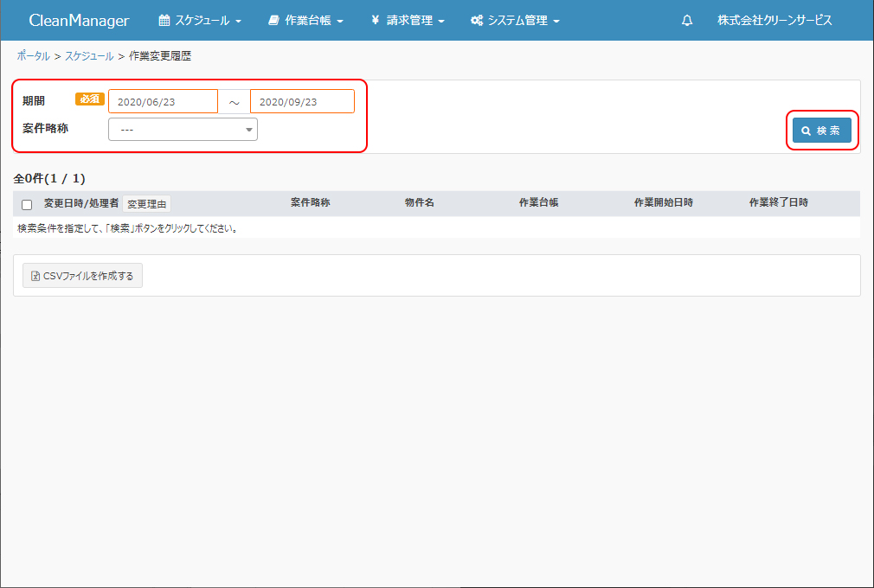This screenshot has height=588, width=874.
Task: Open the システム管理 menu
Action: click(515, 21)
